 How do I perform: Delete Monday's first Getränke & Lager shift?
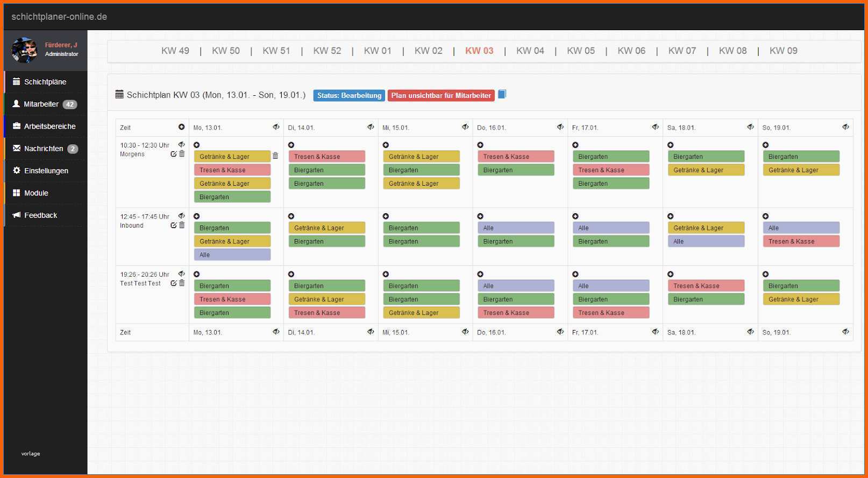coord(275,156)
